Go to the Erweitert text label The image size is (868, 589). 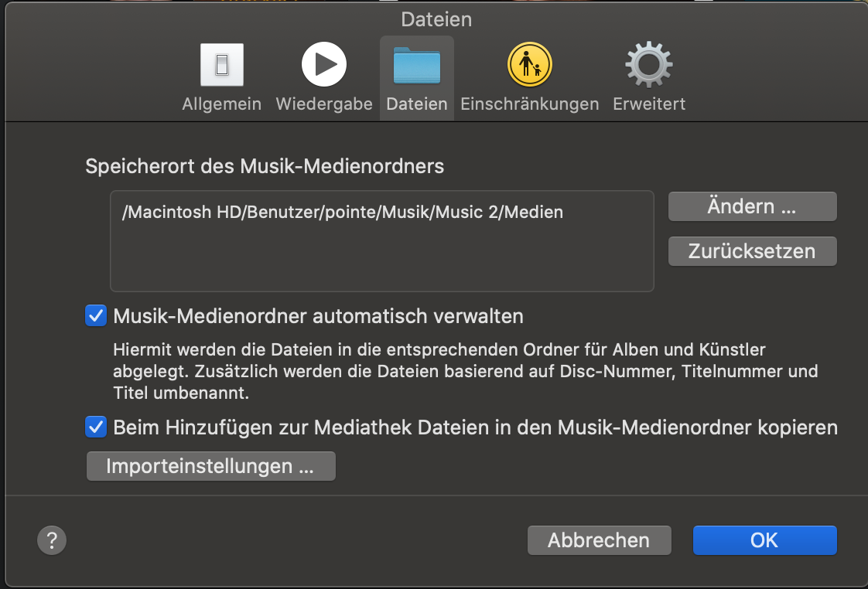(x=649, y=104)
